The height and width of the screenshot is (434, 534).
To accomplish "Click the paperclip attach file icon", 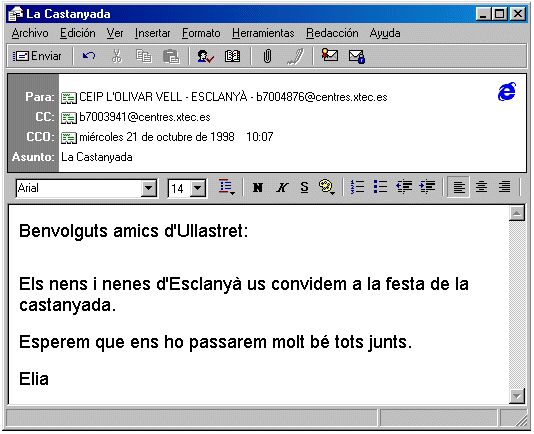I will [268, 56].
